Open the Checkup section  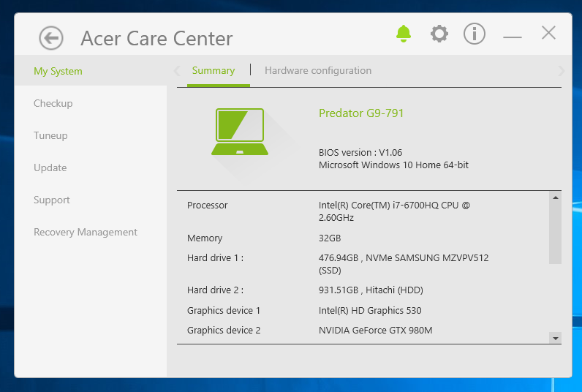[x=53, y=103]
